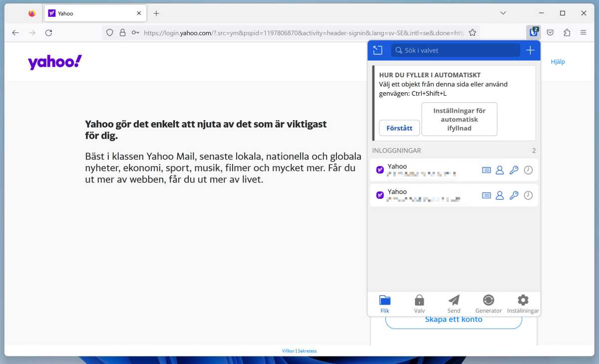Viewport: 599px width, 364px height.
Task: Pop out the Bitwarden popup window
Action: tap(378, 50)
